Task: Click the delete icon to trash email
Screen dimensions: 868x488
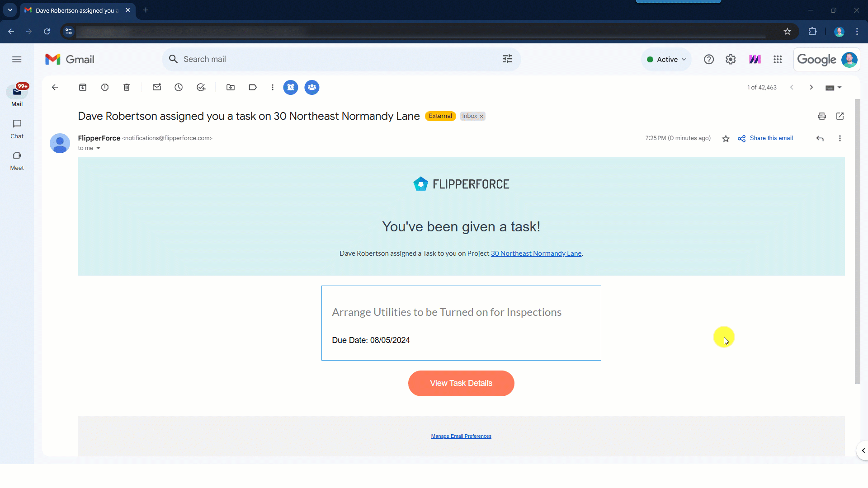Action: pos(127,88)
